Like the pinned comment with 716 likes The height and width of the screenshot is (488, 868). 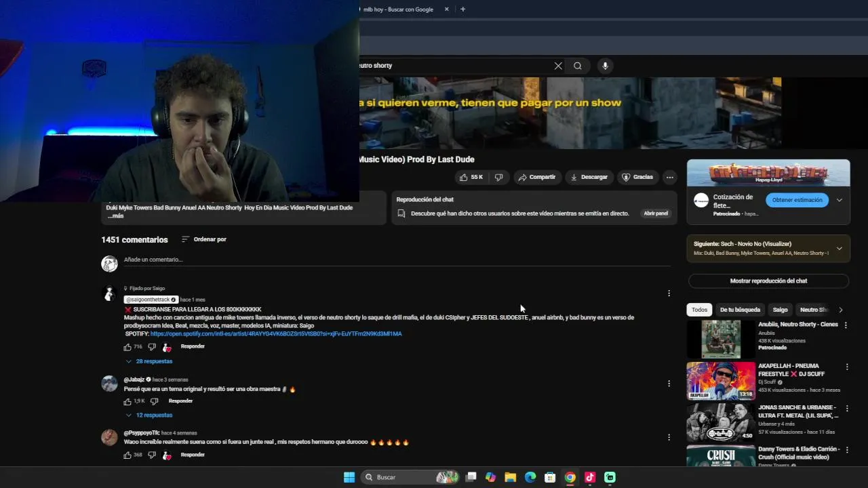127,347
